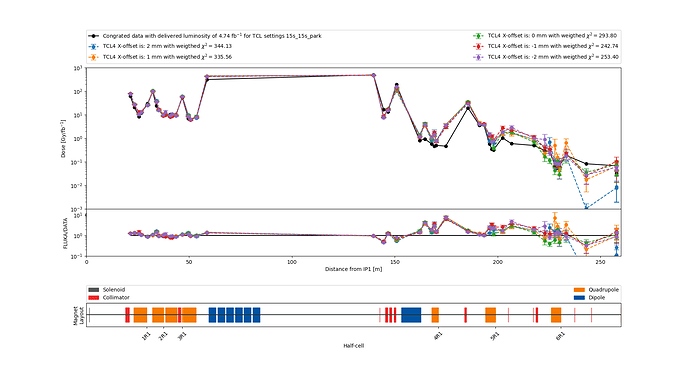Click the 'Dose [Gy/fb⁻¹]' y-axis label

click(63, 139)
